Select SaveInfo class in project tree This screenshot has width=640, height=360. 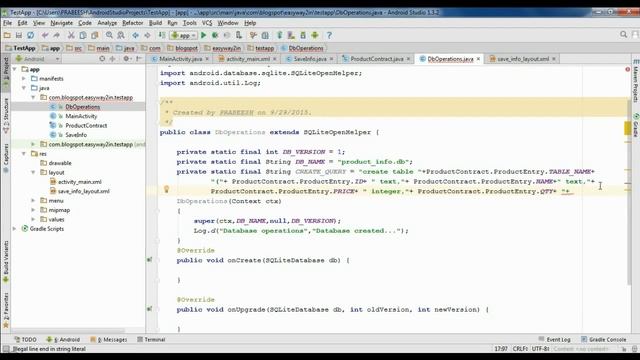pyautogui.click(x=76, y=135)
